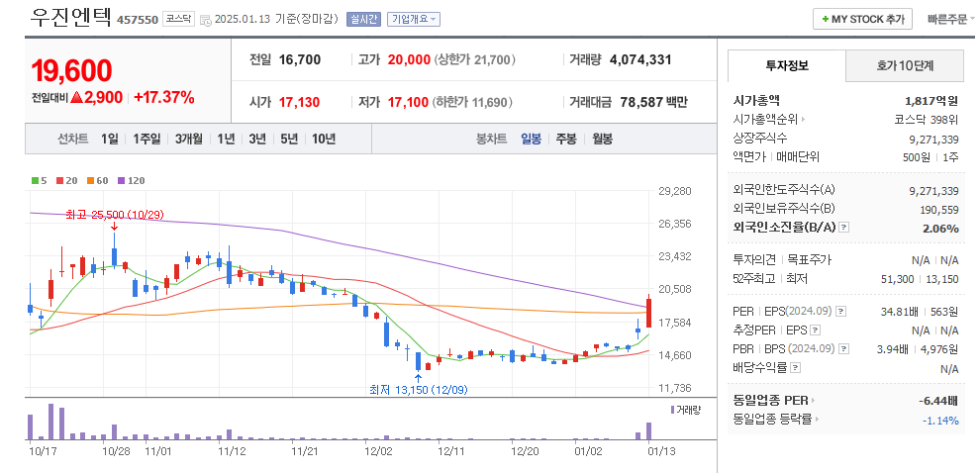
Task: Click the 액면가 value 500원
Action: tap(916, 157)
